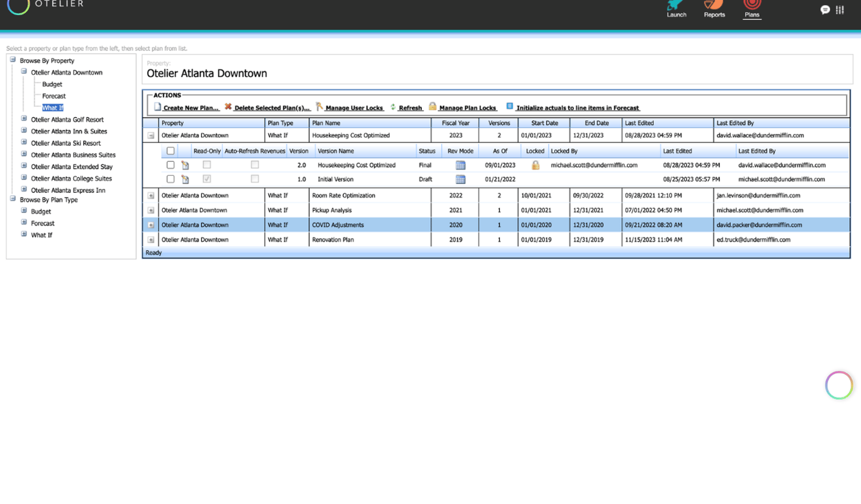Collapse the Browse By Property tree node
Viewport: 861px width, 504px height.
pyautogui.click(x=13, y=60)
